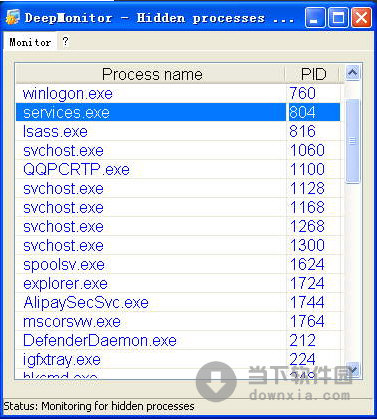The image size is (377, 419).
Task: Open the Monitor menu
Action: (30, 42)
